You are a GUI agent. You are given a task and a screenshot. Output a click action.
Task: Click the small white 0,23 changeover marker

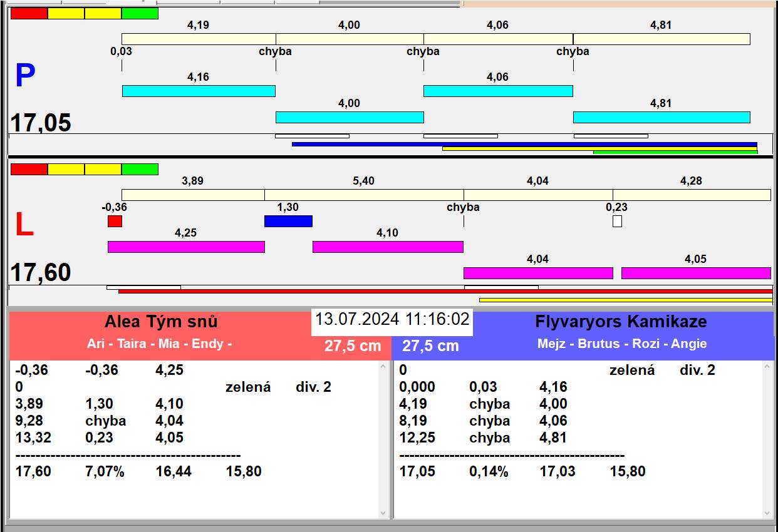pos(617,221)
